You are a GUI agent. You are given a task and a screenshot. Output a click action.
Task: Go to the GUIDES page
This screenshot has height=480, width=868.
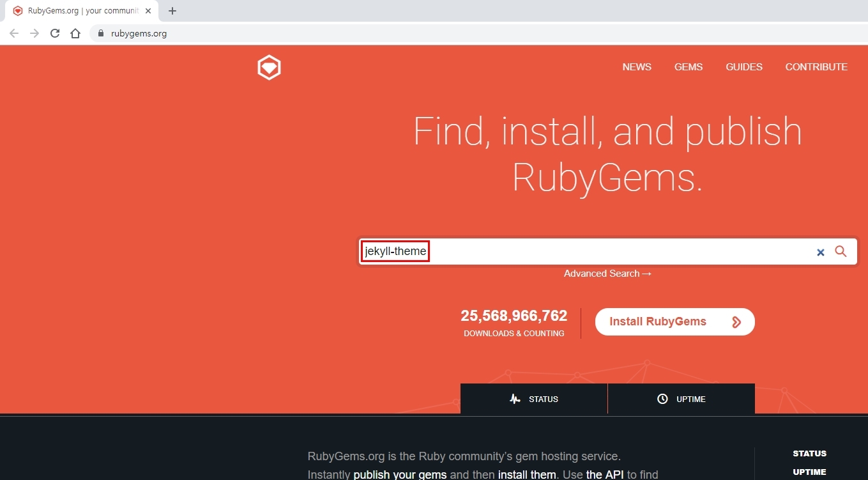744,67
